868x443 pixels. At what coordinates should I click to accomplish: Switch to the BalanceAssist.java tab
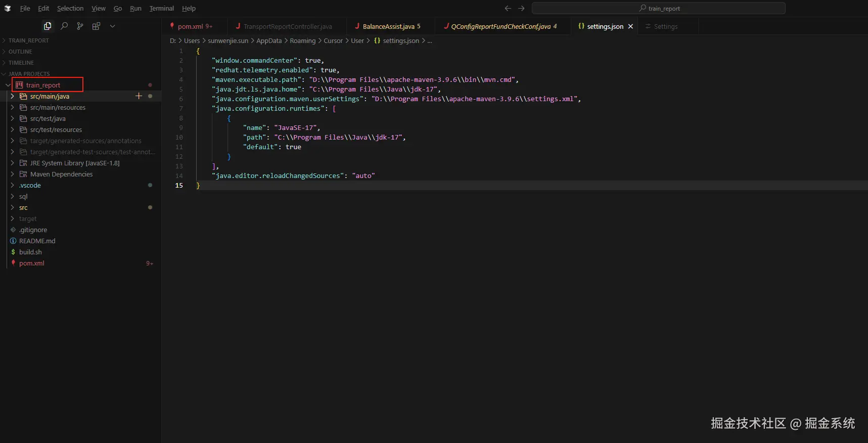pos(391,26)
